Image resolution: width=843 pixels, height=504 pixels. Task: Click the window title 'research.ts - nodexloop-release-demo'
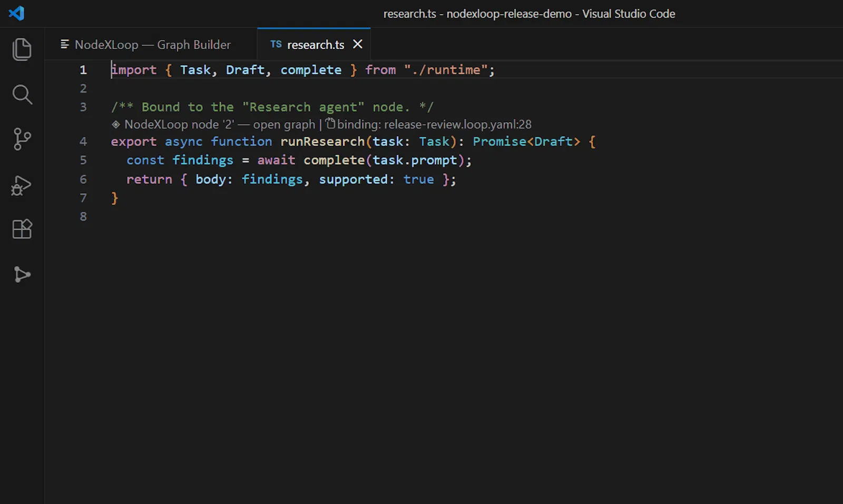(x=477, y=14)
